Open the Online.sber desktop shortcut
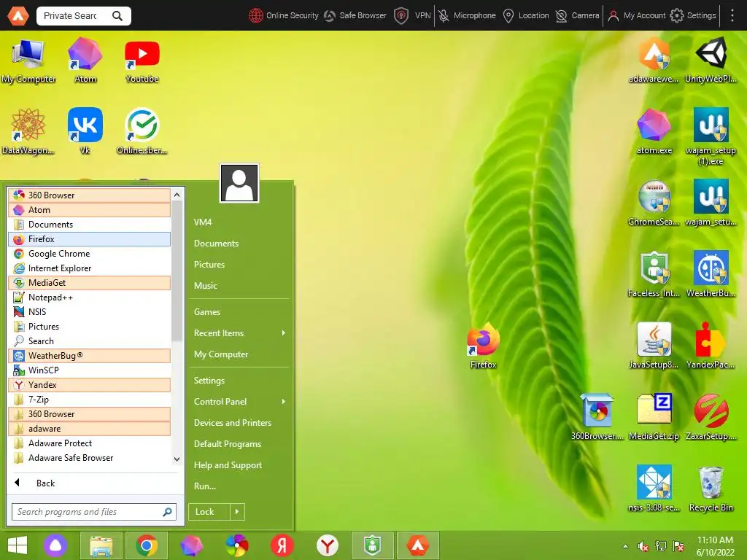747x560 pixels. tap(142, 131)
